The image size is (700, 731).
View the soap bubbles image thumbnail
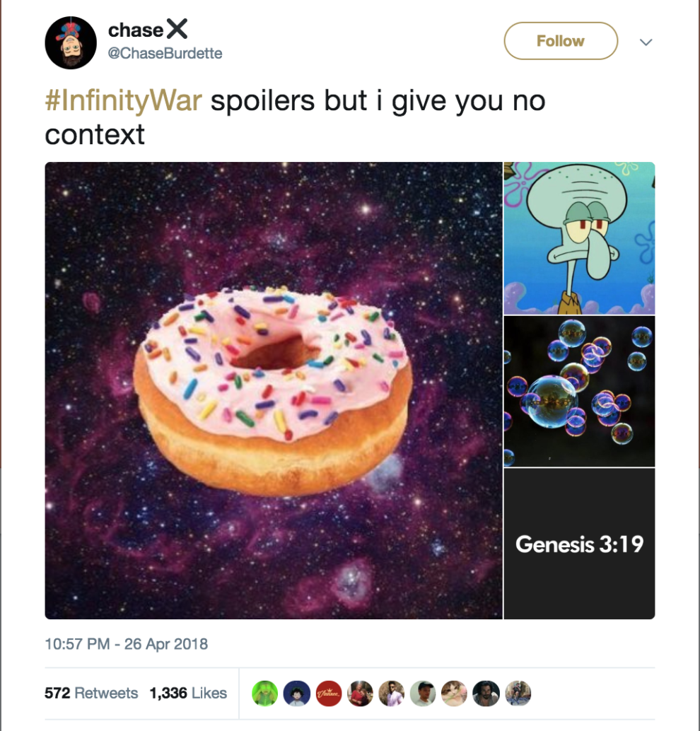click(x=579, y=391)
